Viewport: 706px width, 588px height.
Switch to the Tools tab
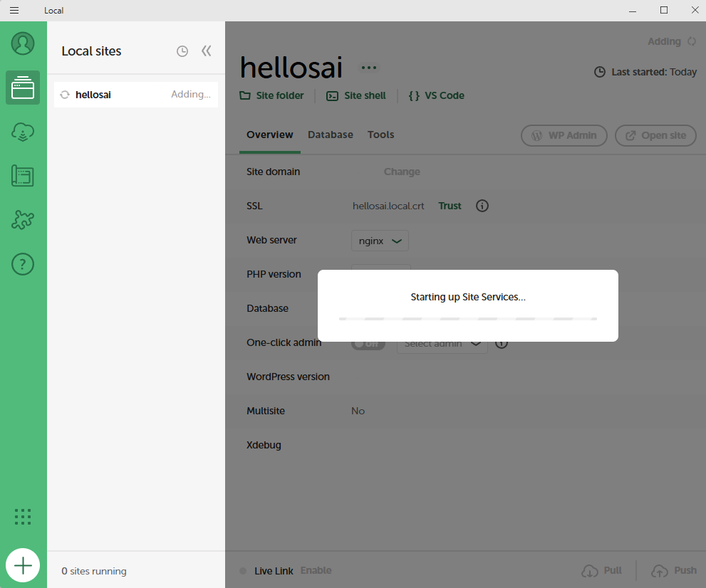(x=381, y=135)
